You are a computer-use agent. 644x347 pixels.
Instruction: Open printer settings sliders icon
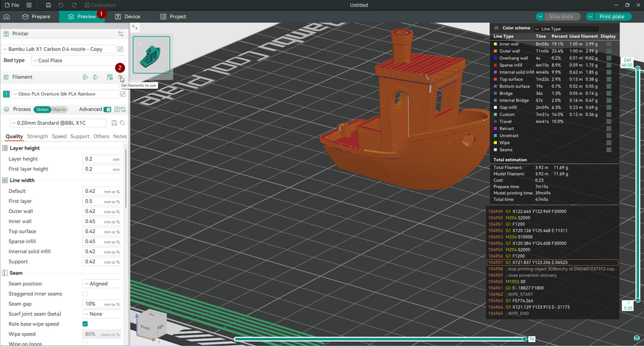pyautogui.click(x=121, y=34)
